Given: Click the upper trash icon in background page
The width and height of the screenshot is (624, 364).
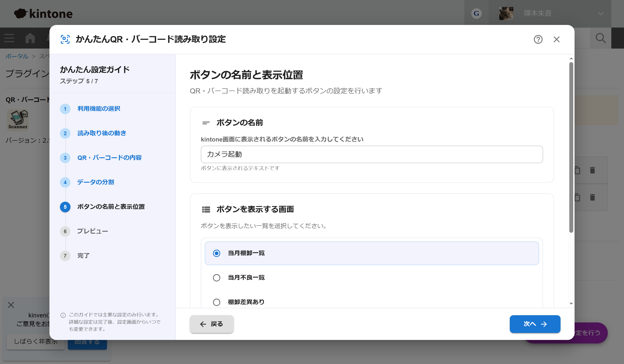Looking at the screenshot, I should pyautogui.click(x=592, y=170).
